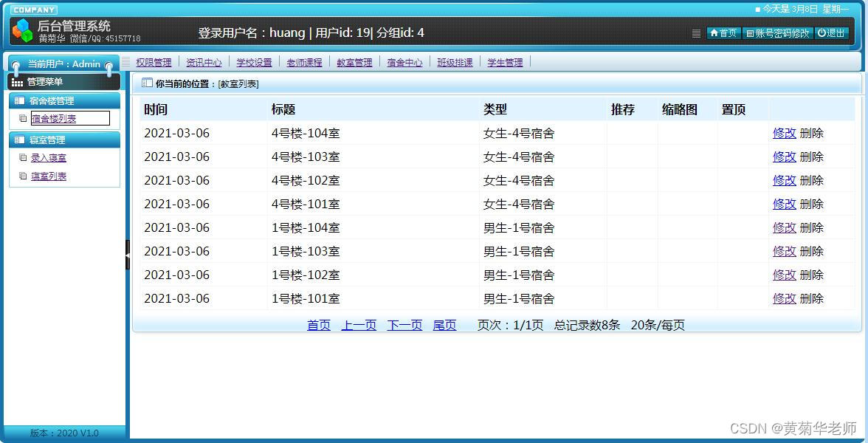The image size is (868, 443).
Task: Open the 学生管理 menu item
Action: click(505, 62)
